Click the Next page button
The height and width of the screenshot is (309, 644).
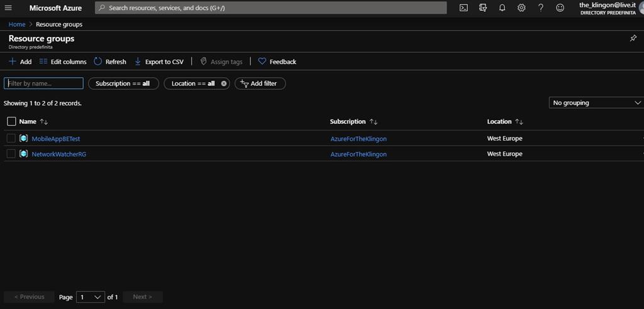[143, 296]
